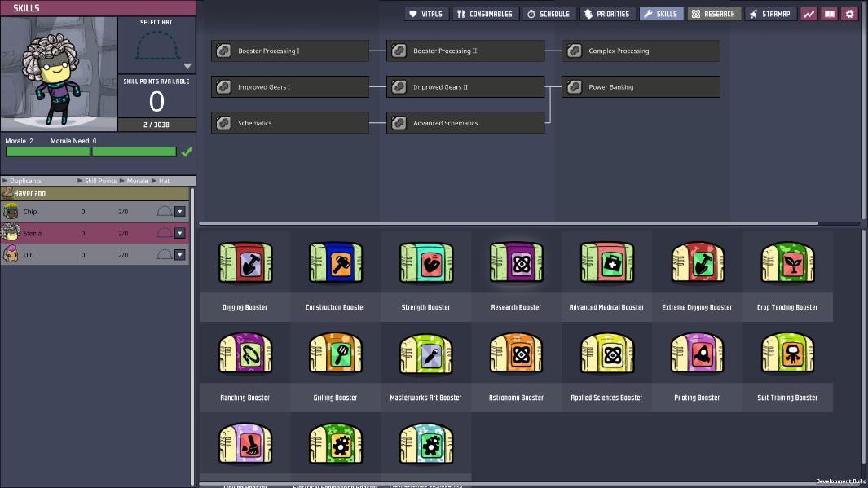The height and width of the screenshot is (488, 868).
Task: Switch to the Skills tab
Action: (662, 14)
